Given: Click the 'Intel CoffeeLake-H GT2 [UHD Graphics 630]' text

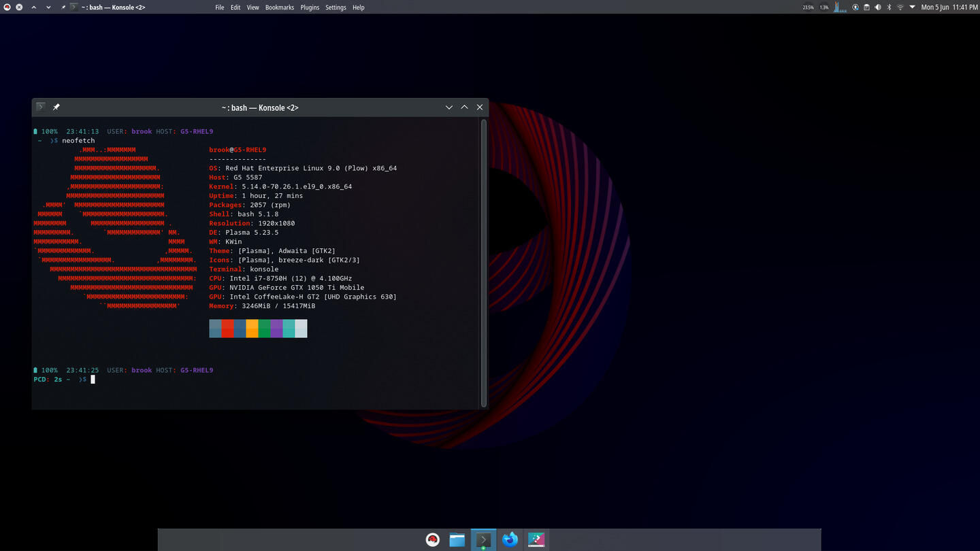Looking at the screenshot, I should pos(313,297).
